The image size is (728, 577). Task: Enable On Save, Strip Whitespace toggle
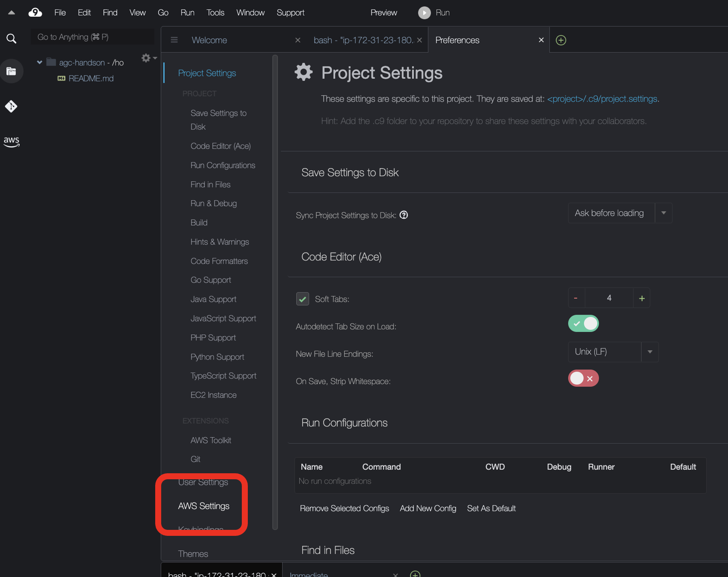(x=583, y=378)
